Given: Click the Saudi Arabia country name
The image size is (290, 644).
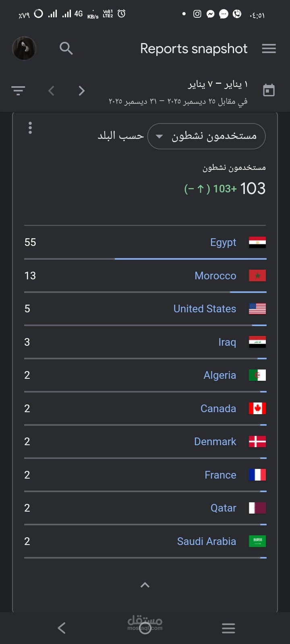Looking at the screenshot, I should 207,541.
